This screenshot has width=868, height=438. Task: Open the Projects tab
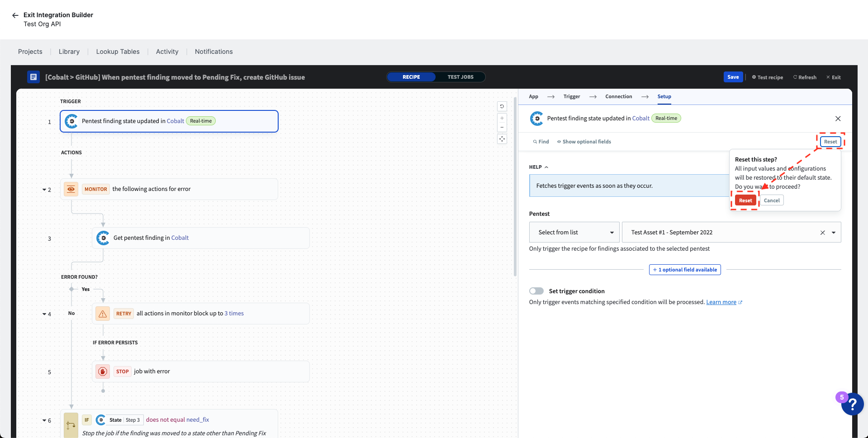(x=30, y=52)
